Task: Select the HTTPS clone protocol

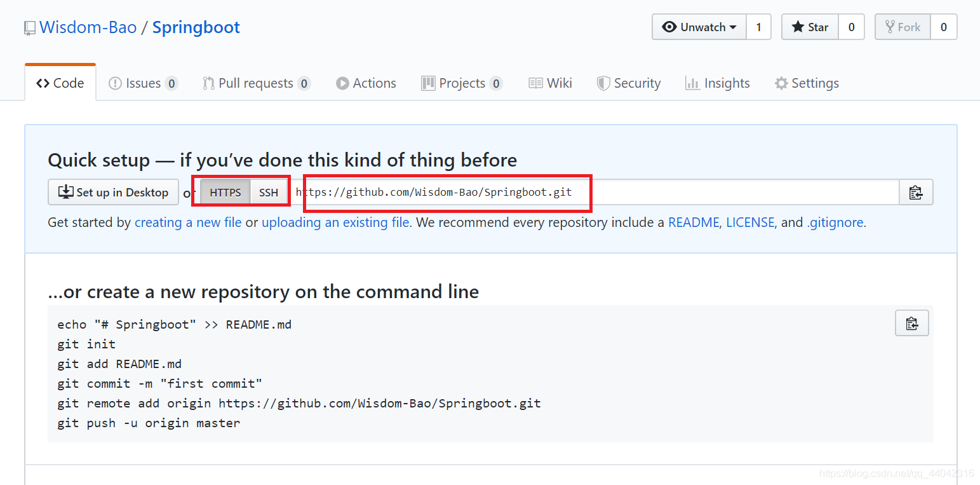Action: pyautogui.click(x=225, y=193)
